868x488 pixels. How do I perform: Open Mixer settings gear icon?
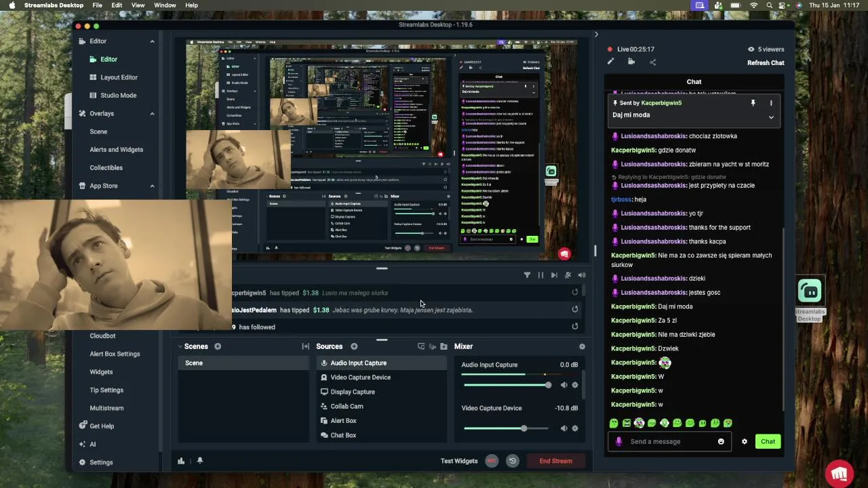coord(582,346)
